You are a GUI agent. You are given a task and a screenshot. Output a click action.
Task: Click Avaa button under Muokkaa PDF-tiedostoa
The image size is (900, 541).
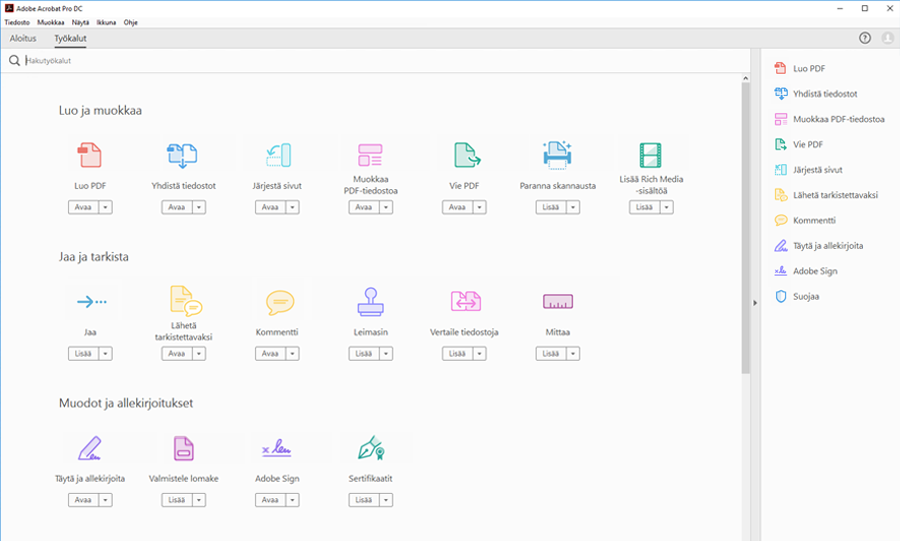tap(364, 207)
